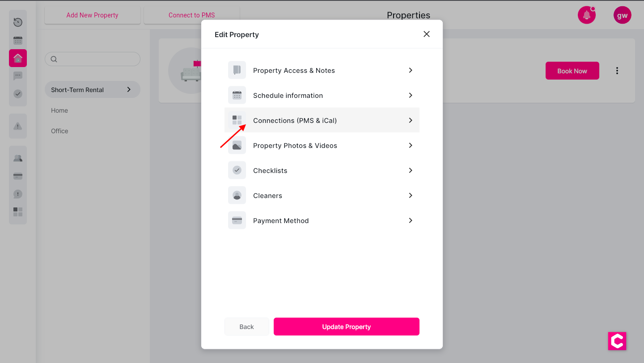644x363 pixels.
Task: Close the Edit Property dialog
Action: [427, 34]
